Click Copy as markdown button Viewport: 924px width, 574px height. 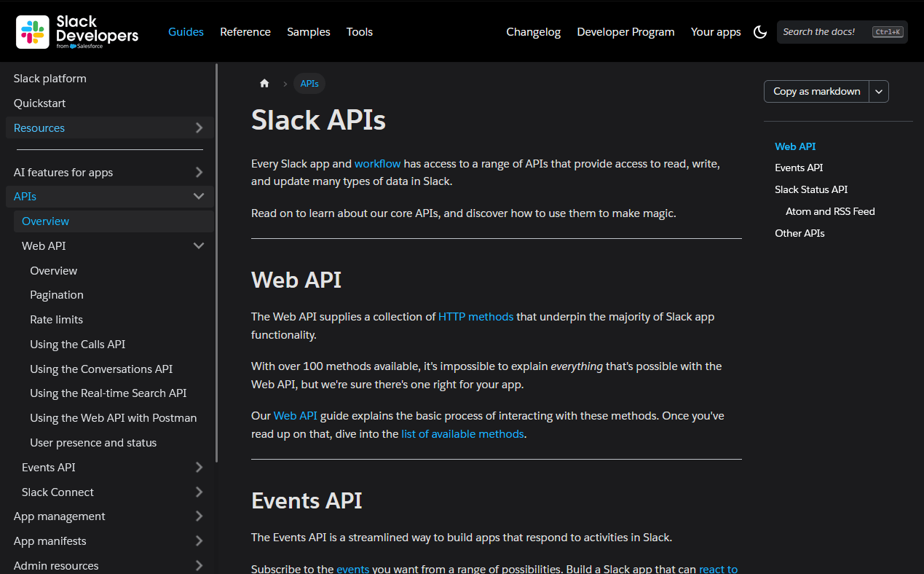point(816,91)
